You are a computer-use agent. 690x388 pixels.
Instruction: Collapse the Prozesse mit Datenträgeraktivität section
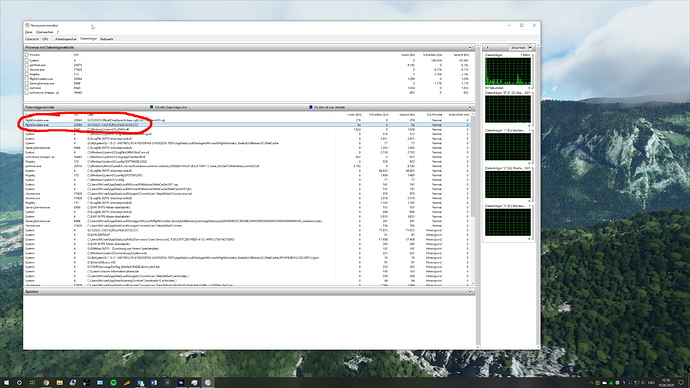coord(470,47)
